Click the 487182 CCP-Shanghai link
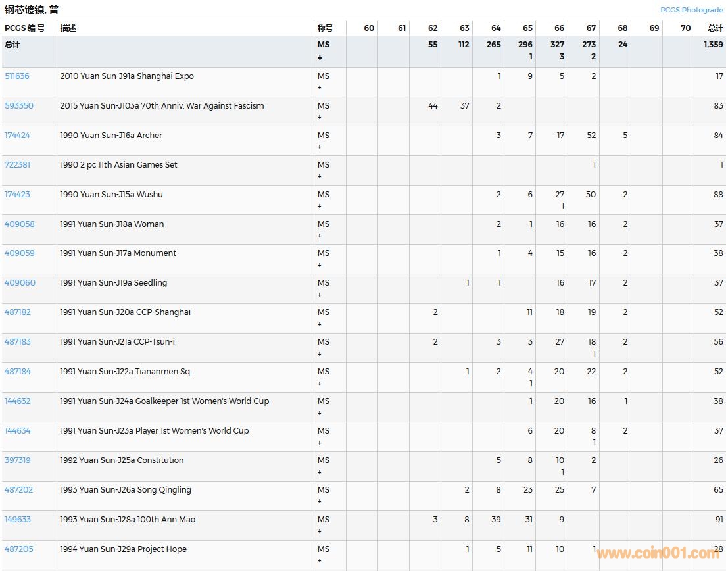This screenshot has height=571, width=728. click(x=17, y=312)
